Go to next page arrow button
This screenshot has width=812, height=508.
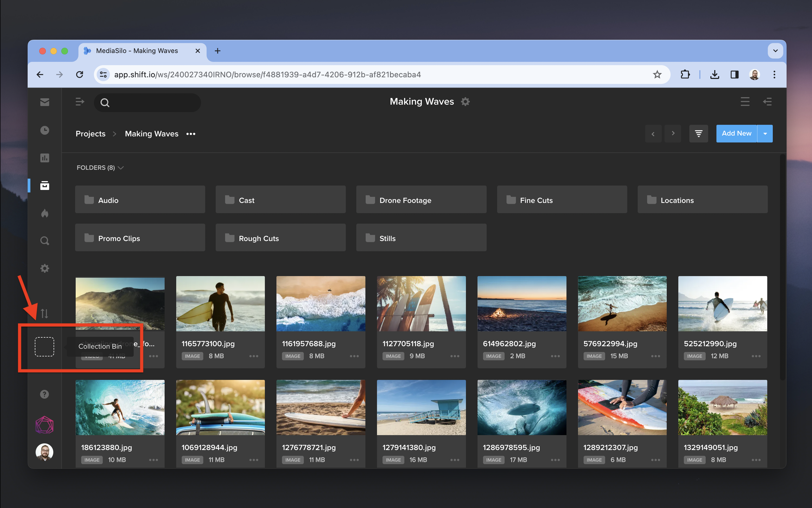673,134
